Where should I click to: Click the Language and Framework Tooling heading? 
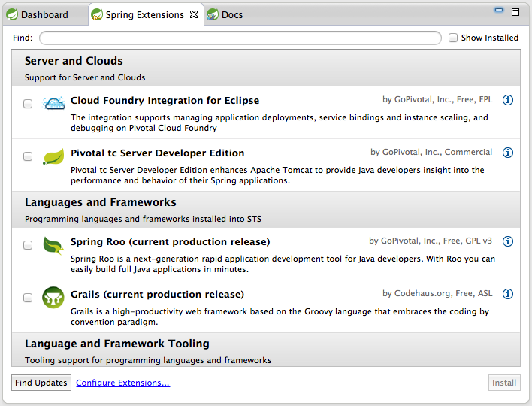(x=117, y=344)
